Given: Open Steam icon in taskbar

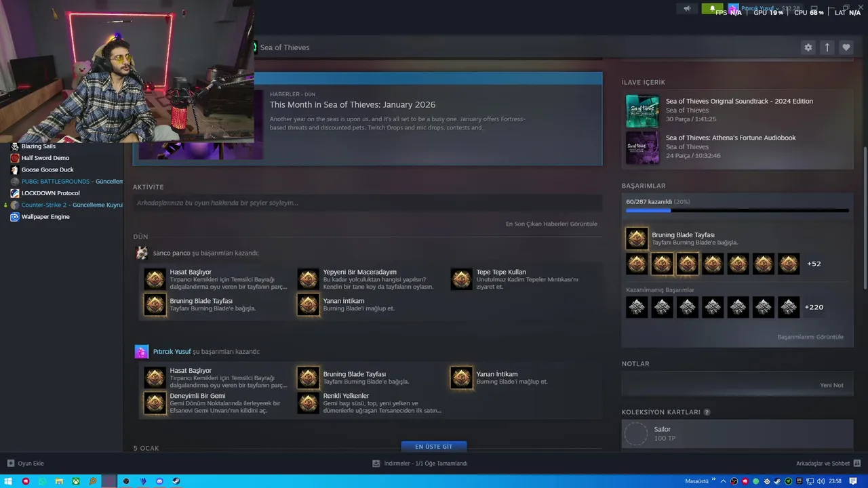Looking at the screenshot, I should tap(176, 481).
